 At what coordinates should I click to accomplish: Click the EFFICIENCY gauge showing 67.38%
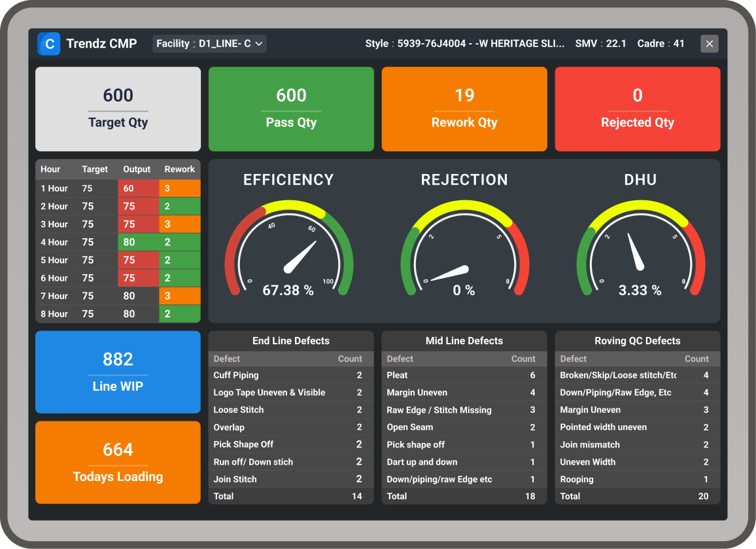[x=288, y=252]
